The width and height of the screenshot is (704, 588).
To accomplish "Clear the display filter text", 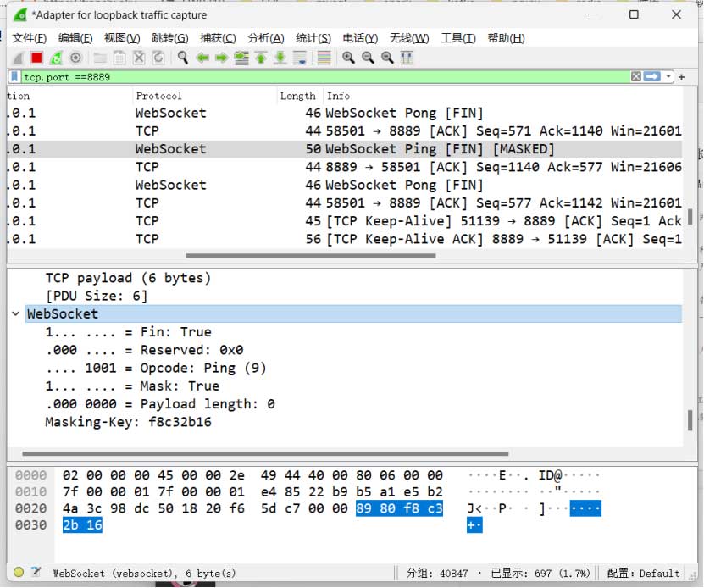I will 635,77.
